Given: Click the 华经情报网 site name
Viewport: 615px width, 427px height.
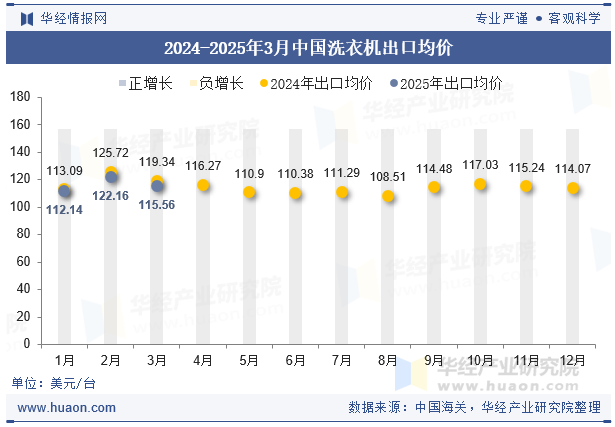Looking at the screenshot, I should click(74, 18).
